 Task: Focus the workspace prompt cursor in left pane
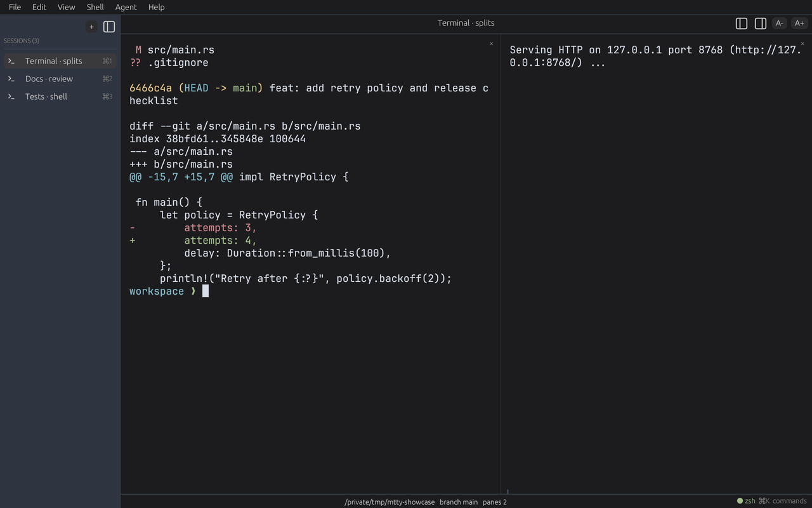pos(206,291)
